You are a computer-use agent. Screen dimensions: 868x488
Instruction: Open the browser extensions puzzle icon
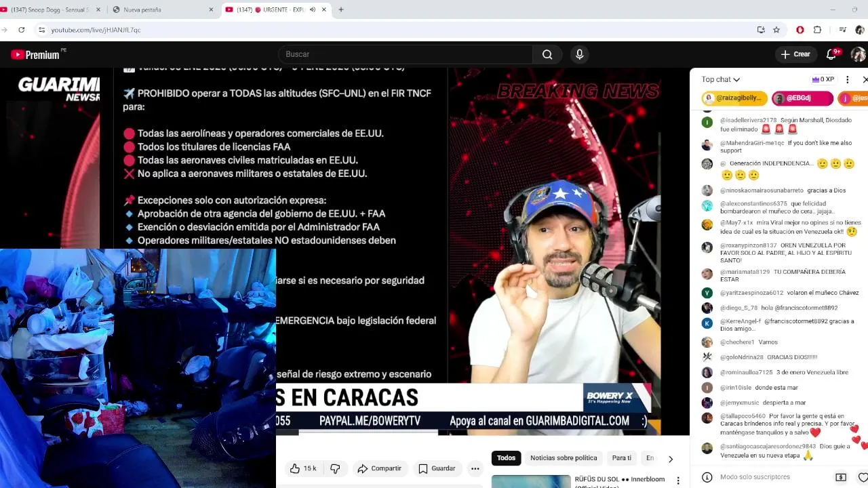point(817,30)
